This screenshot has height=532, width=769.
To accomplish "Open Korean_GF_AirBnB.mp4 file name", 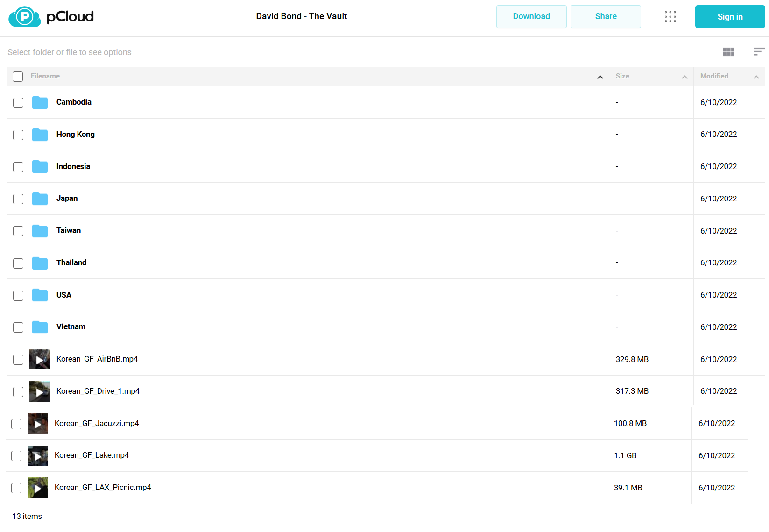I will (x=97, y=359).
